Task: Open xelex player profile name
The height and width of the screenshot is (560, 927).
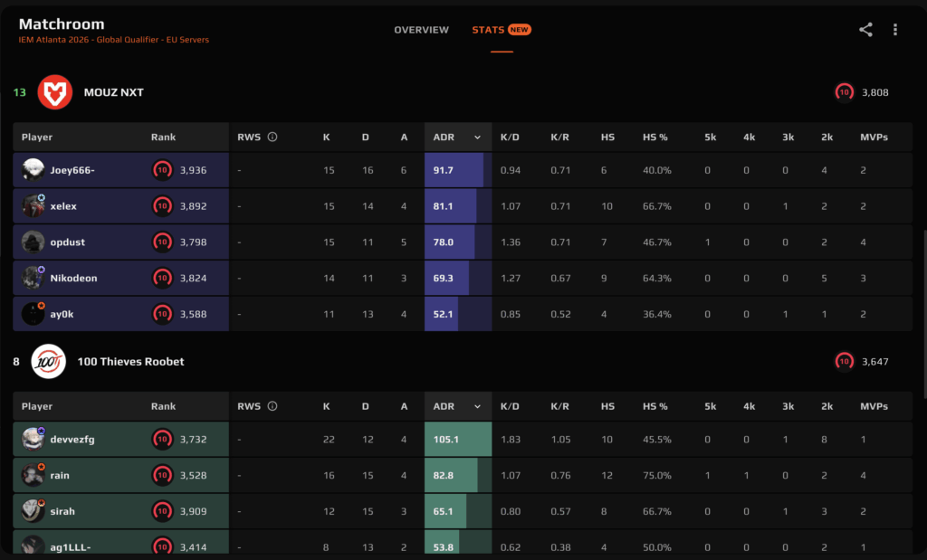Action: coord(63,206)
